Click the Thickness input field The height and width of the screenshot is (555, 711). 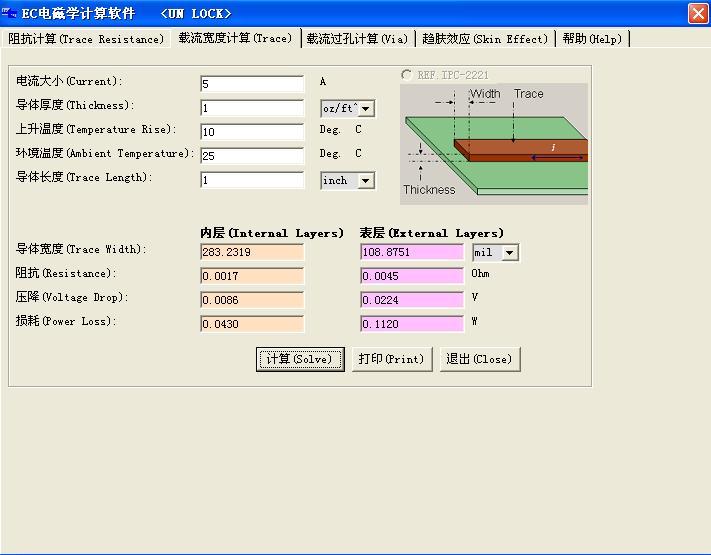coord(252,108)
